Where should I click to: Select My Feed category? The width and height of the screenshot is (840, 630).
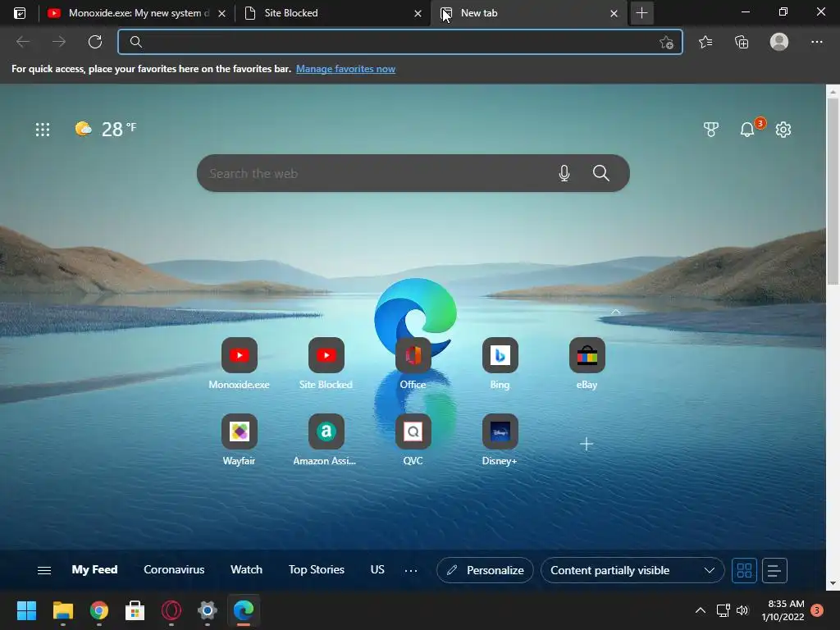[94, 569]
